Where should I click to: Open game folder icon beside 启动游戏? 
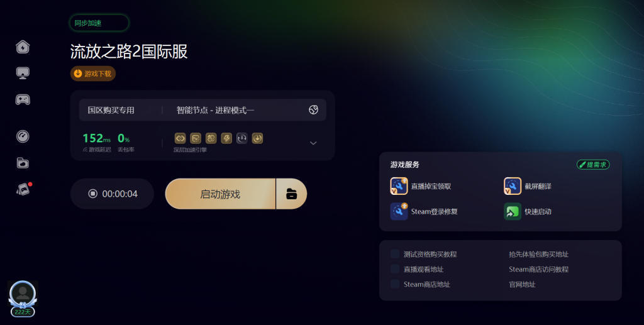(292, 194)
